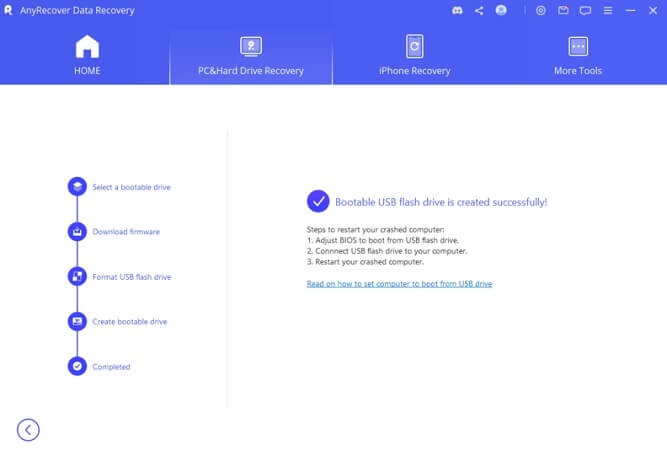Click the share icon in title bar
Viewport: 667px width, 450px height.
(x=479, y=11)
